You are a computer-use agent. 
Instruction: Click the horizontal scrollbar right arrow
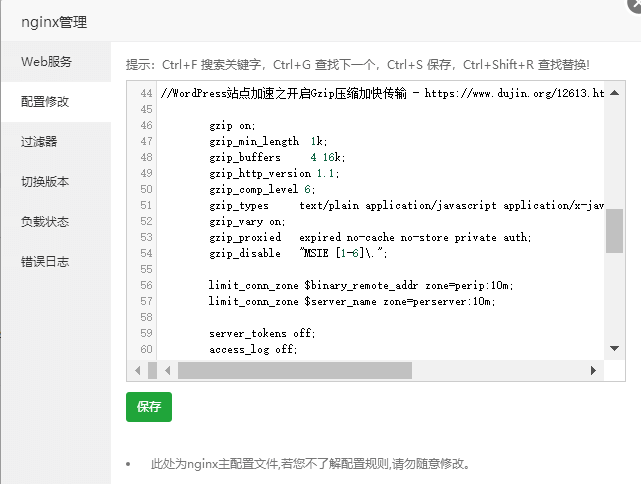593,371
